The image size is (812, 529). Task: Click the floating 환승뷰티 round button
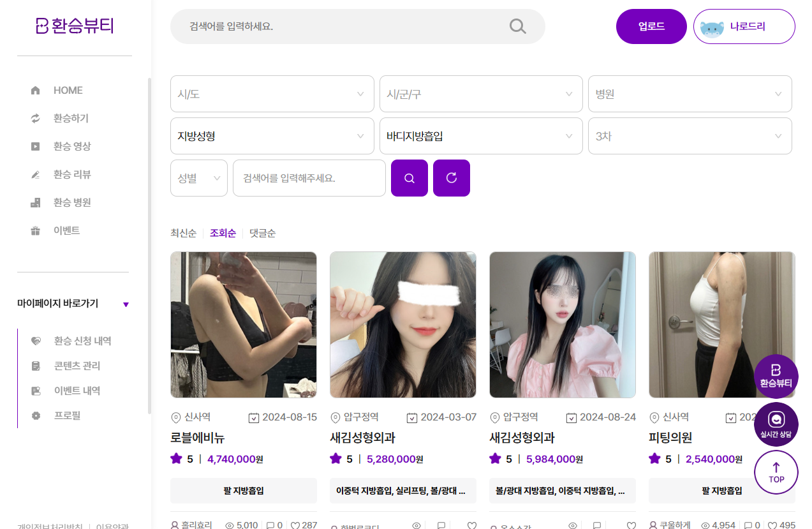coord(776,376)
